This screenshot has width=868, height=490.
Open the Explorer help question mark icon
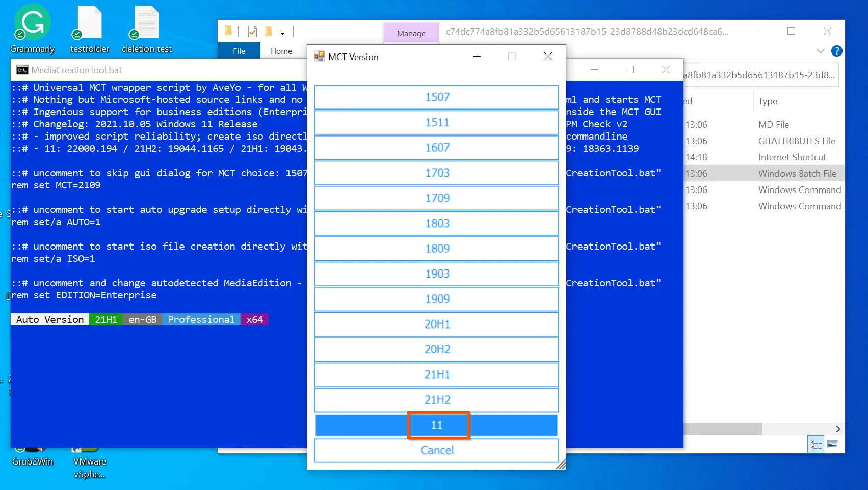tap(836, 51)
